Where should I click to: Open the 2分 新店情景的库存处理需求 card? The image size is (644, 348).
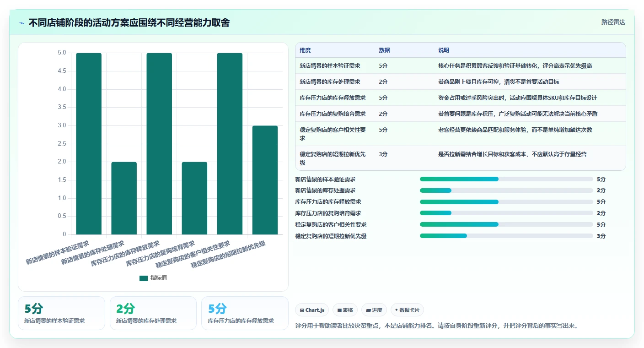pyautogui.click(x=153, y=313)
